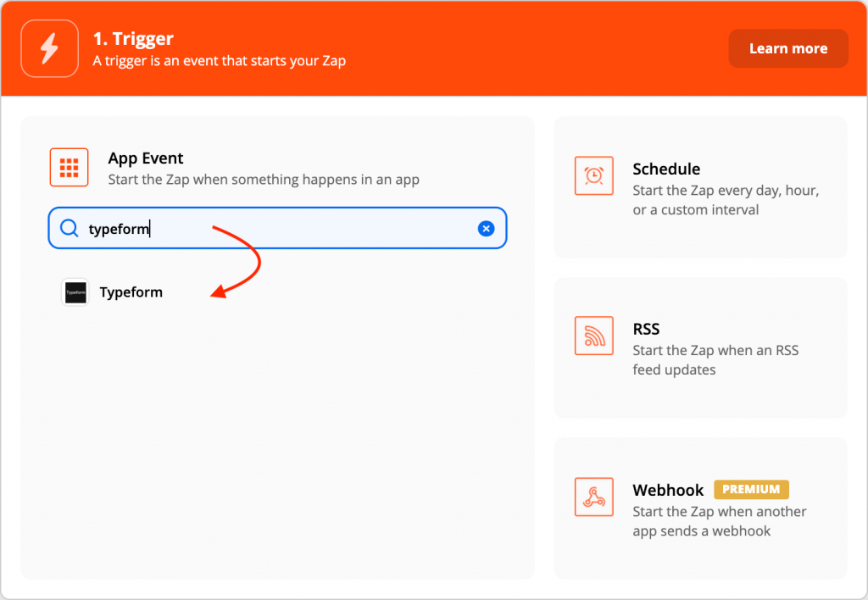Click the App Event grid icon
The image size is (868, 600).
click(x=70, y=167)
